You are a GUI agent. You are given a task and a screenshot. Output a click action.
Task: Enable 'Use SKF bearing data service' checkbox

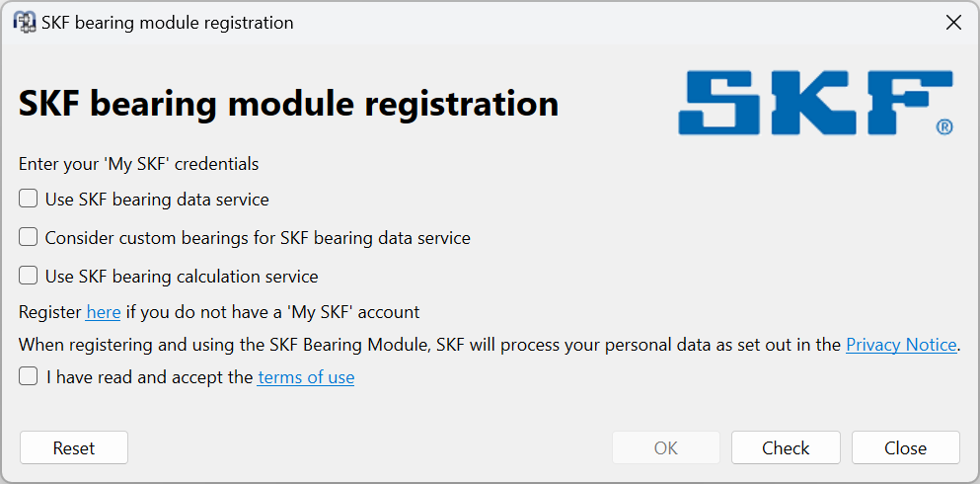coord(29,199)
